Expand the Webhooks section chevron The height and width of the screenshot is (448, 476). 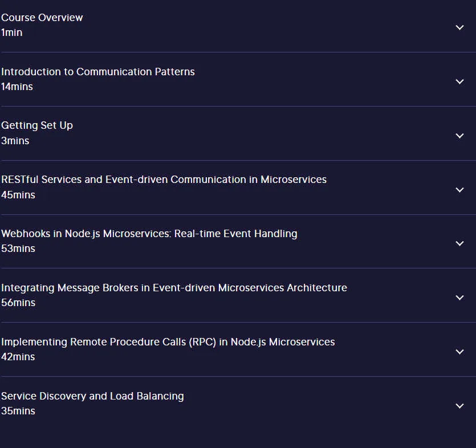tap(459, 243)
